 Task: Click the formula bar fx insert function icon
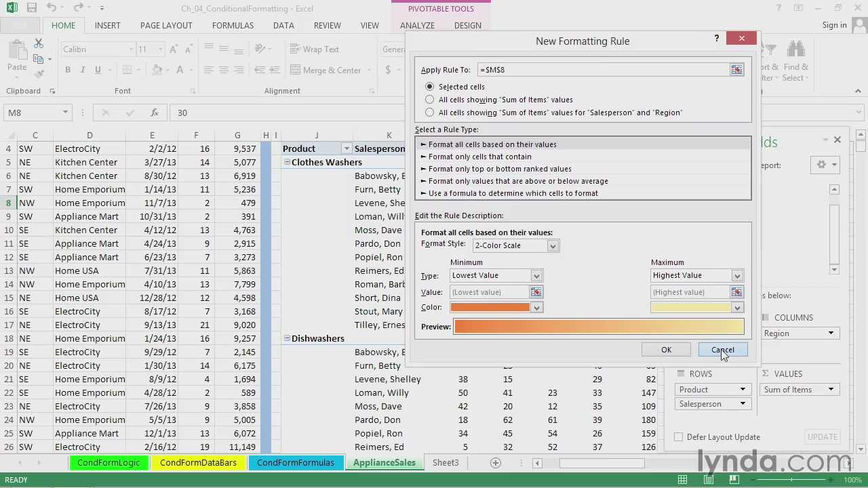pos(154,113)
